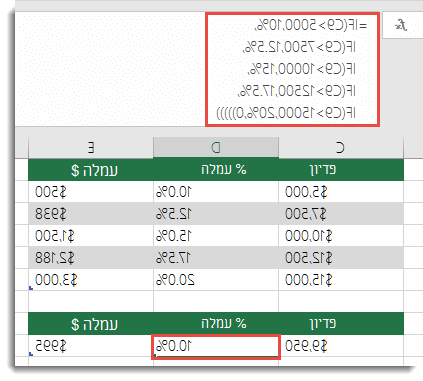423x381 pixels.
Task: Select the $12,500 revenue cell
Action: (341, 258)
